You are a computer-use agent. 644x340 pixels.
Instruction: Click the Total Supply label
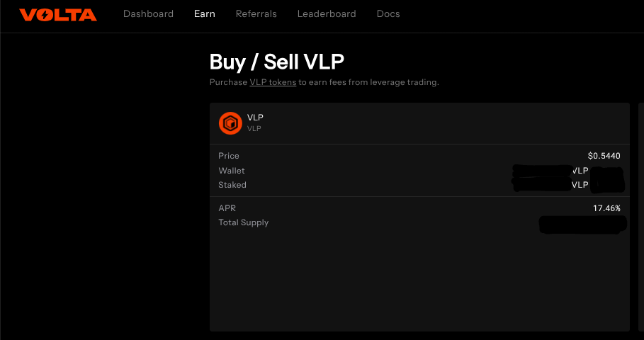click(x=244, y=222)
